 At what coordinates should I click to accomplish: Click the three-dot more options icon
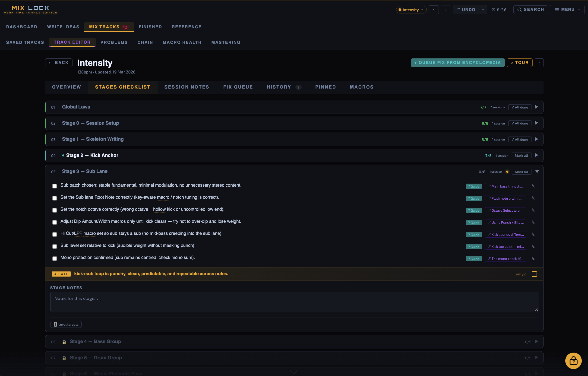(539, 63)
